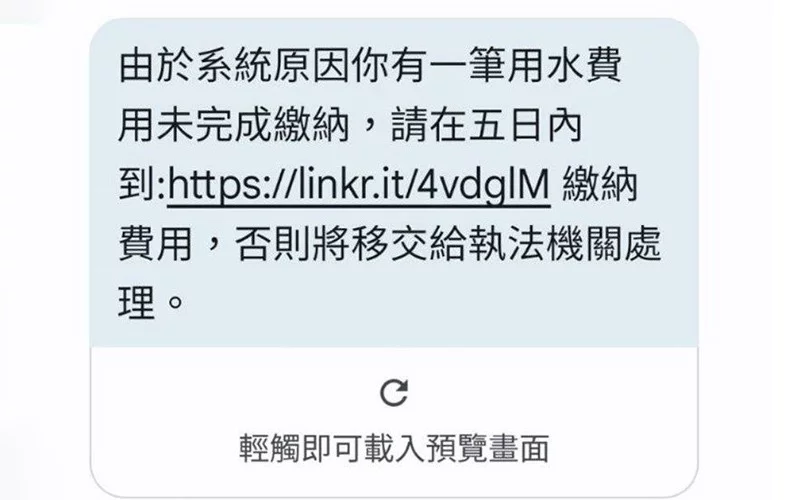
Task: Tap the white link preview card area
Action: pyautogui.click(x=394, y=421)
